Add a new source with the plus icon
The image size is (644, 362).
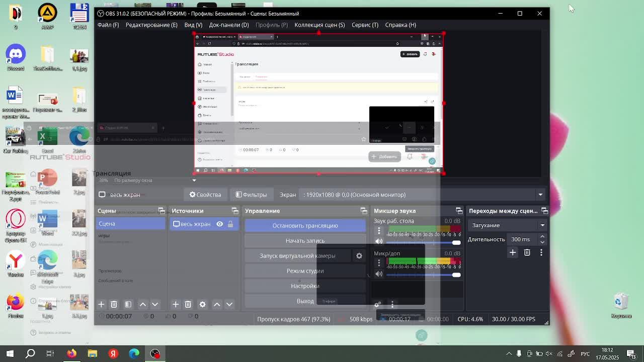click(176, 304)
